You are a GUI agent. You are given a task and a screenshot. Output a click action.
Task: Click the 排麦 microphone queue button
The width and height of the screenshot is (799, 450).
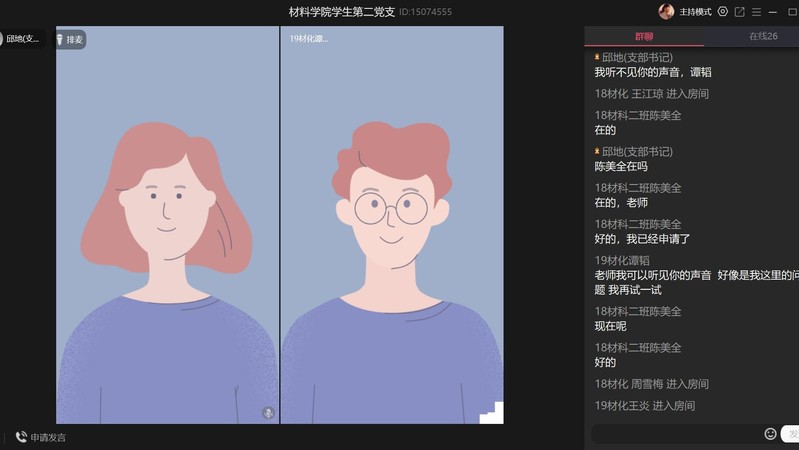[x=70, y=40]
